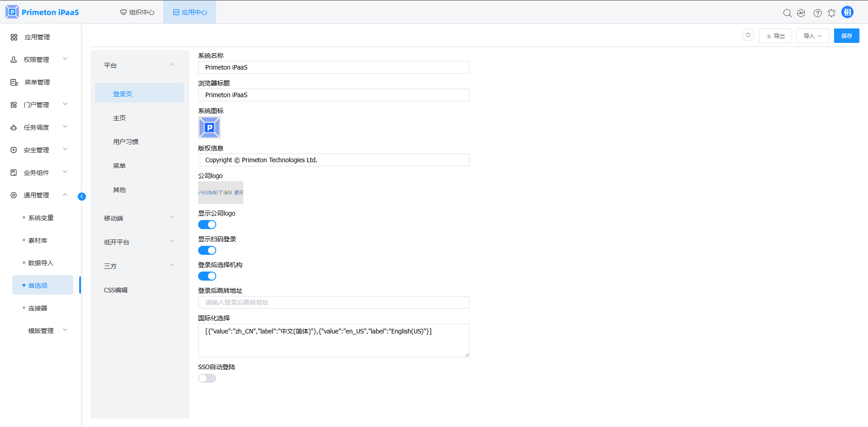Image resolution: width=868 pixels, height=427 pixels.
Task: Click the 系统图标 thumbnail image
Action: point(209,127)
